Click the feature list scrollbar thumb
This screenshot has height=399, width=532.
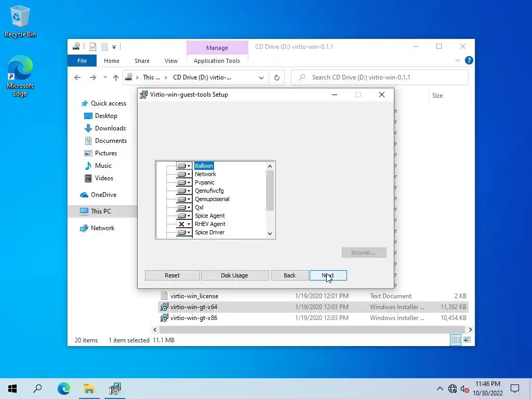(270, 191)
